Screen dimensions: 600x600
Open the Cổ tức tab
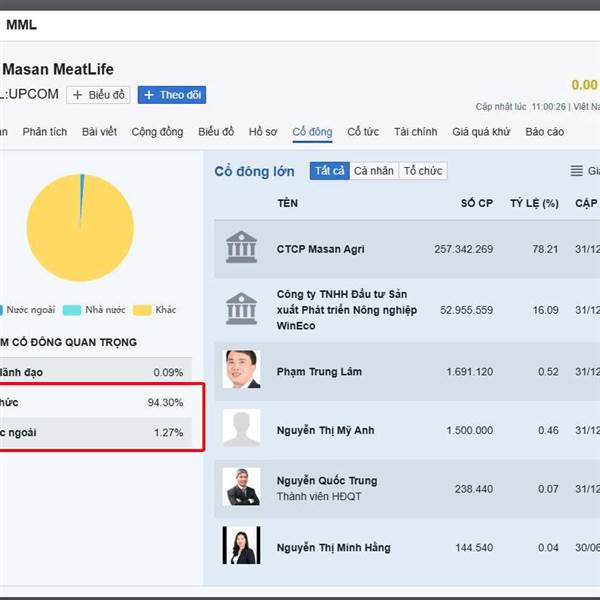(x=363, y=132)
